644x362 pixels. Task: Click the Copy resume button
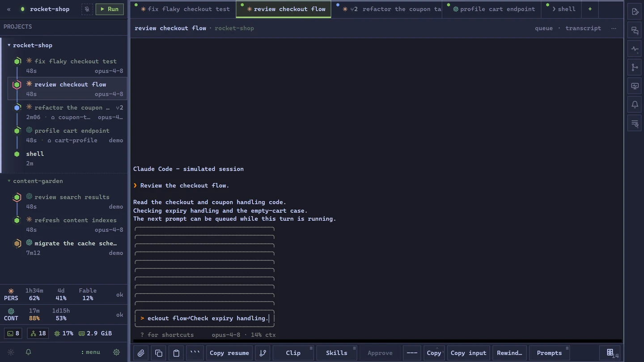tap(229, 353)
